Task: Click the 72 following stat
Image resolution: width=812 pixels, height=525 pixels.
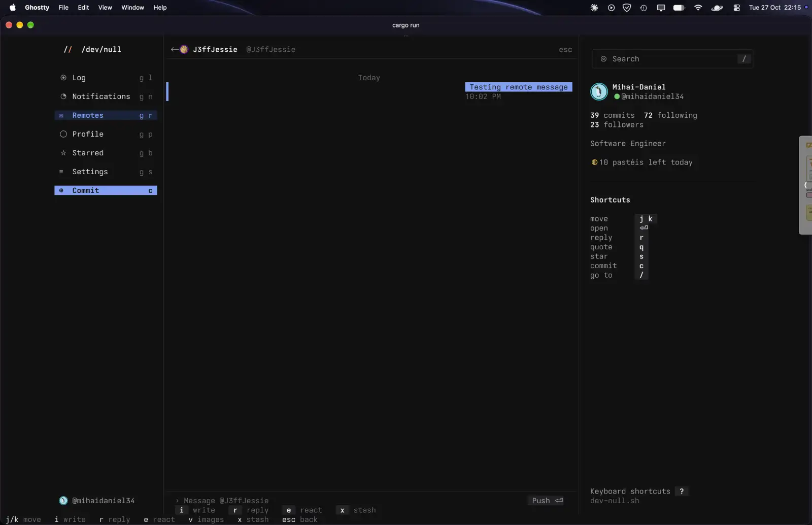Action: coord(670,115)
